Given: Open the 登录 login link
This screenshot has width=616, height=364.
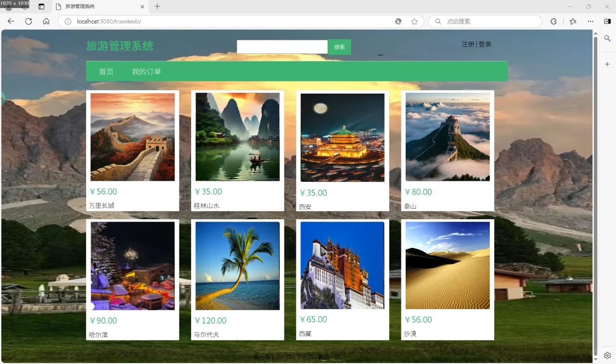Looking at the screenshot, I should coord(485,44).
